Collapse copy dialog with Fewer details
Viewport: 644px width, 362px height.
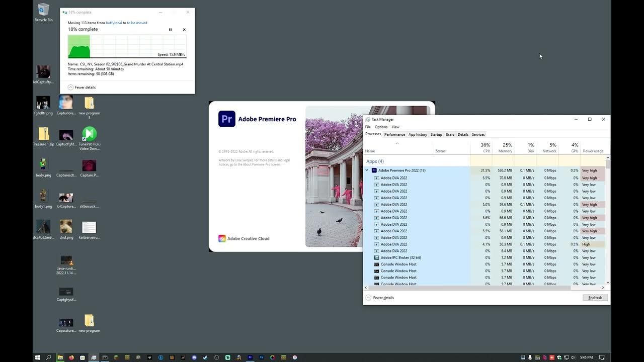pos(82,87)
